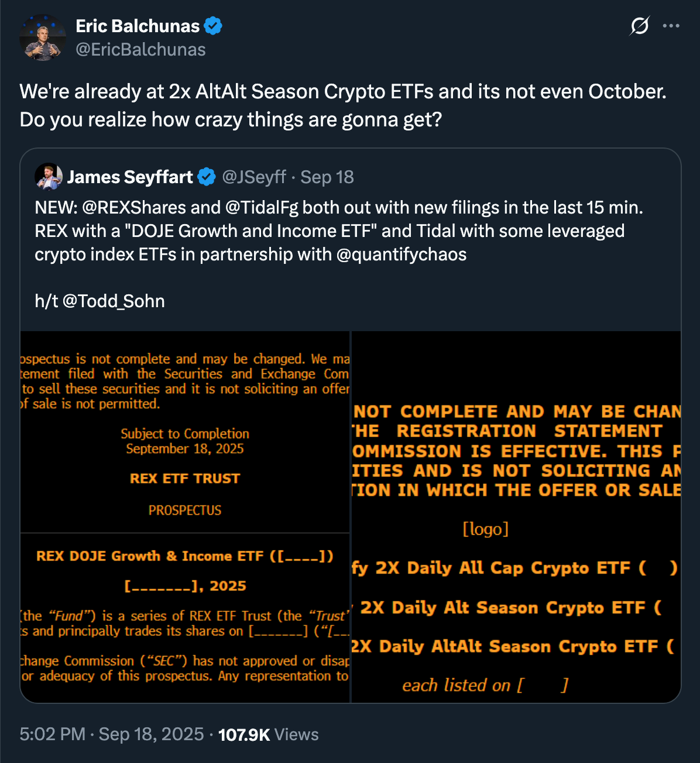The height and width of the screenshot is (763, 700).
Task: Click the @JSeyff handle
Action: click(x=254, y=177)
